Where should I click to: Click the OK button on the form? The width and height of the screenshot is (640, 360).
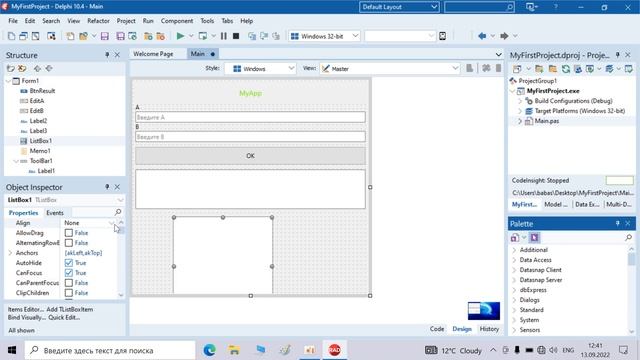[250, 156]
